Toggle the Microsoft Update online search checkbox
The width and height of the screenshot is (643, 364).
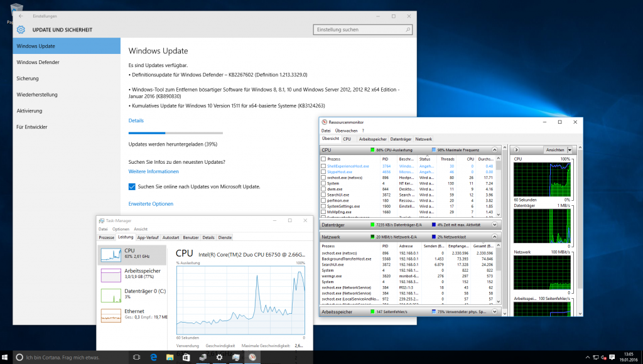132,186
